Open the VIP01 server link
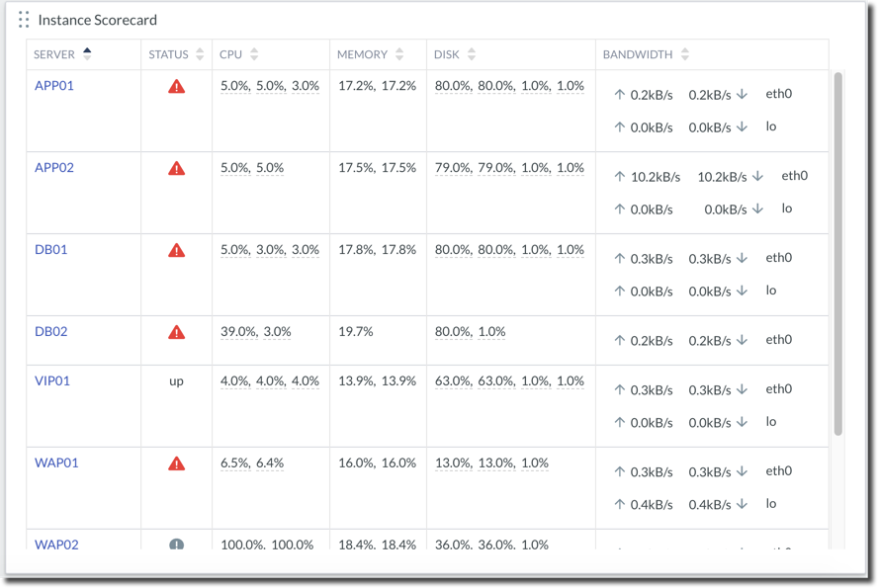The width and height of the screenshot is (878, 588). coord(52,381)
